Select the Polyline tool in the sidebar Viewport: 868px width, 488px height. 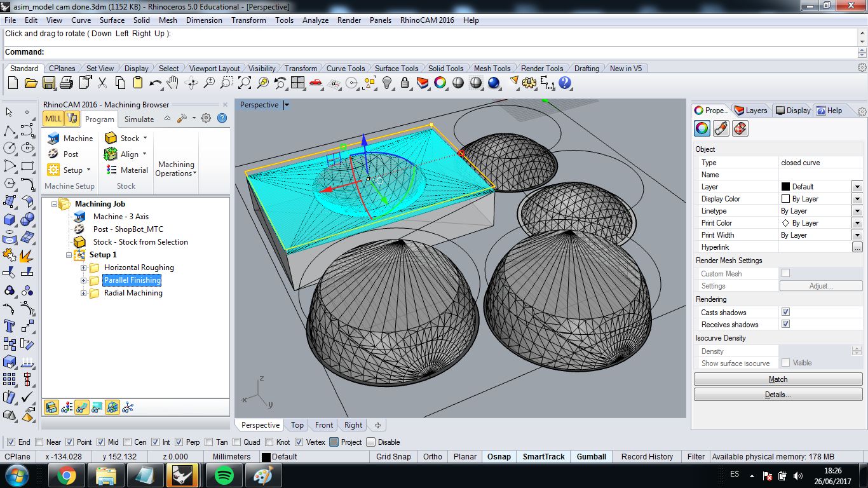[x=10, y=130]
